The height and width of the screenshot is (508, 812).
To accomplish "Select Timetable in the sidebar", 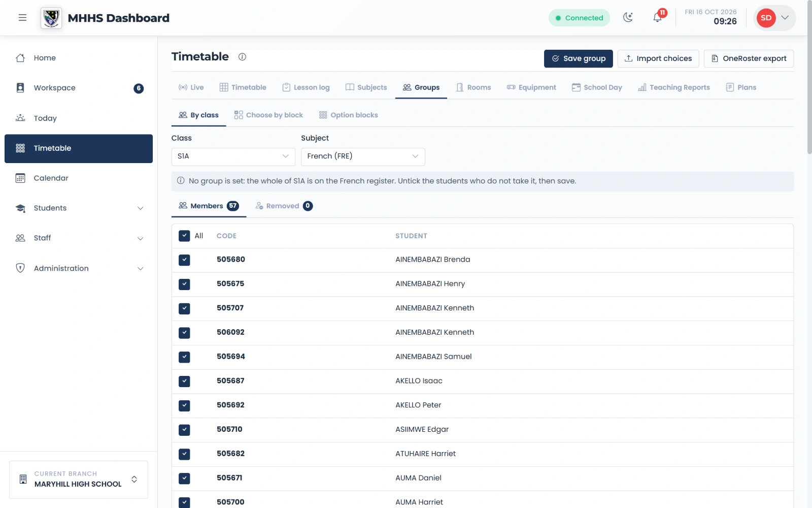I will click(x=79, y=148).
